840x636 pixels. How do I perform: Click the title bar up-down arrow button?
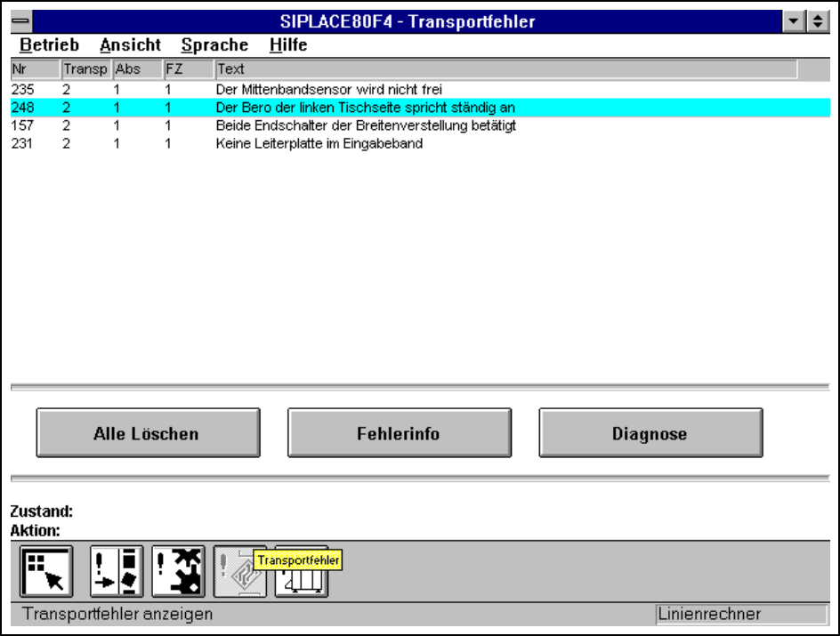818,21
